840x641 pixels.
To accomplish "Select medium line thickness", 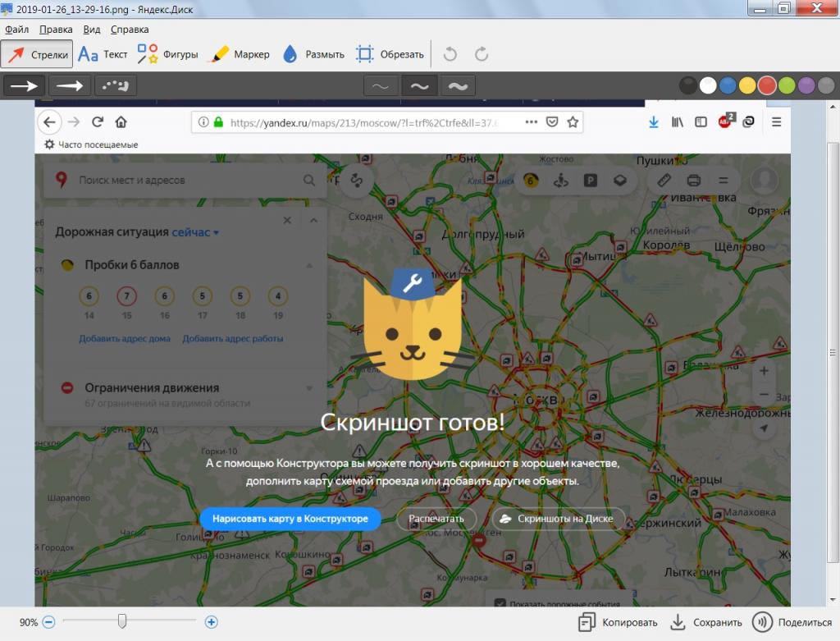I will click(419, 85).
